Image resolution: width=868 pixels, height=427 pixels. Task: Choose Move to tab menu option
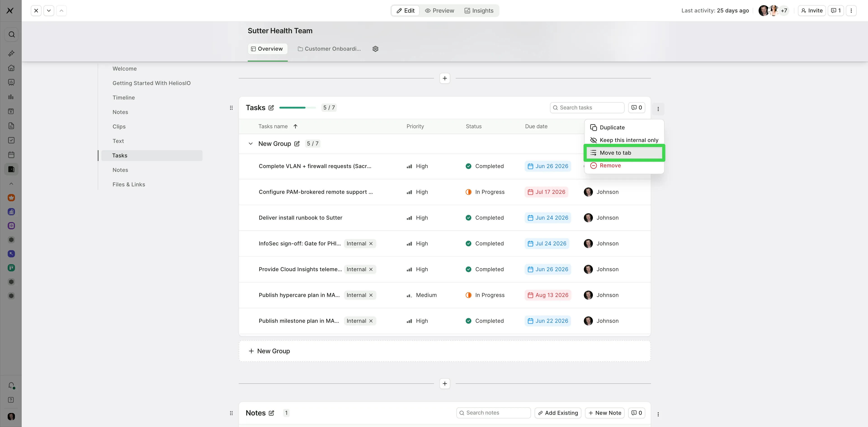click(x=624, y=153)
